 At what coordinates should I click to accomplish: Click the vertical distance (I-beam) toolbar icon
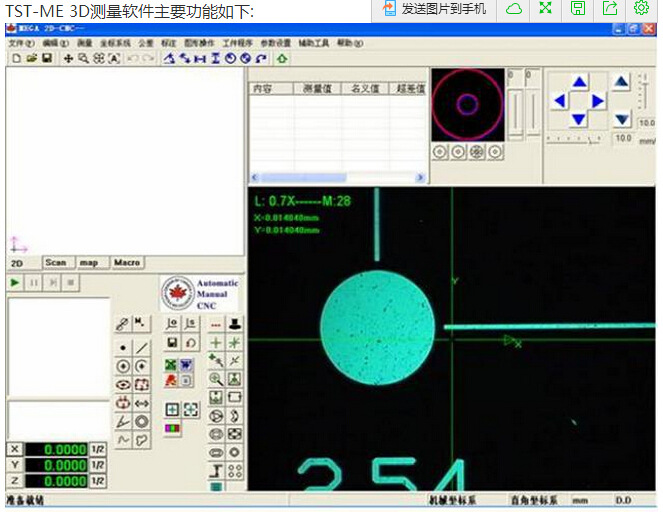pos(215,58)
